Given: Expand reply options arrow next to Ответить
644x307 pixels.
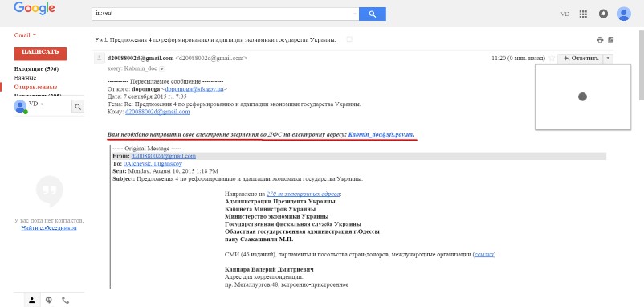Looking at the screenshot, I should point(609,59).
